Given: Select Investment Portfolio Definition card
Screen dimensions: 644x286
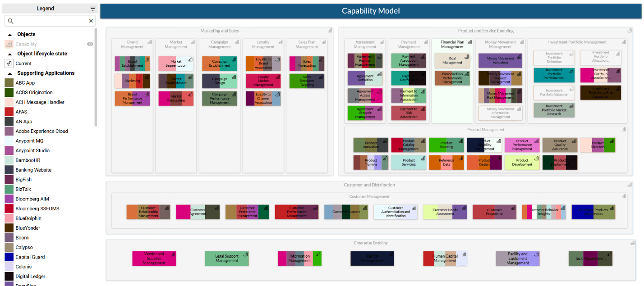Looking at the screenshot, I should [554, 58].
